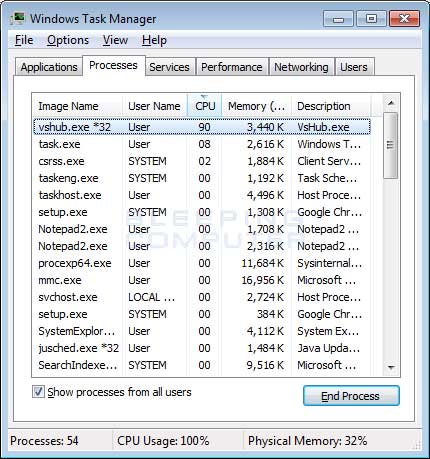Select Notepad2.exe with 2,316 K memory

click(x=202, y=246)
